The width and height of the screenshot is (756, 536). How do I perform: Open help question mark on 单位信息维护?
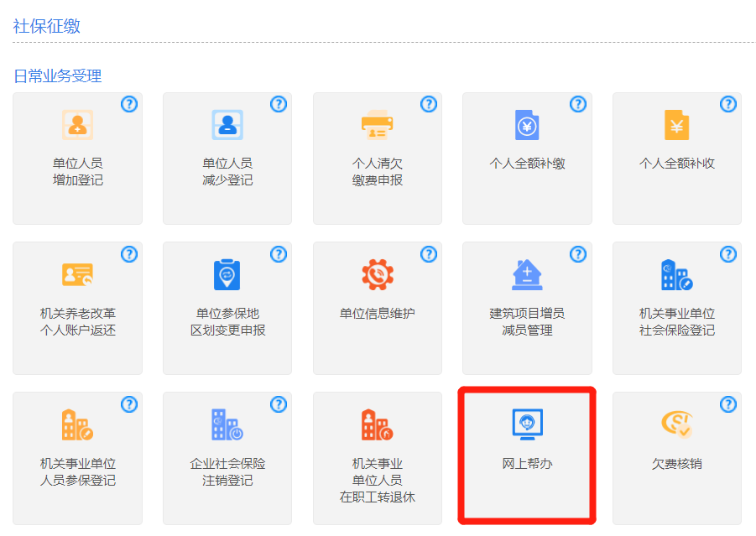[x=429, y=254]
